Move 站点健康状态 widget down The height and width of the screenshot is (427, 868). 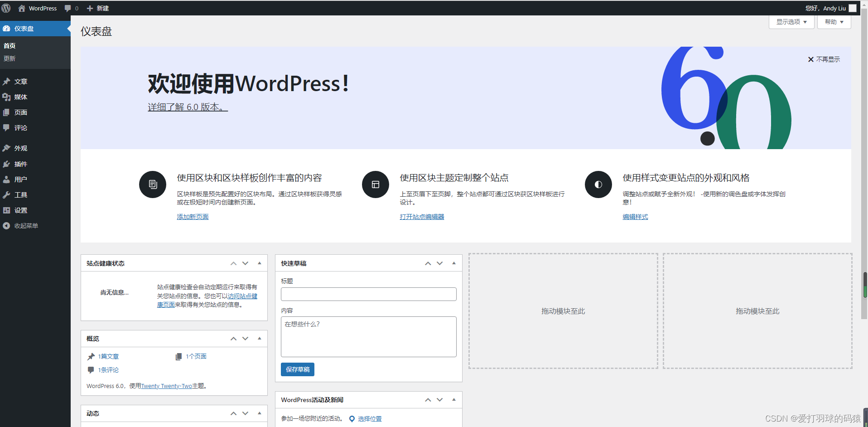pyautogui.click(x=245, y=263)
